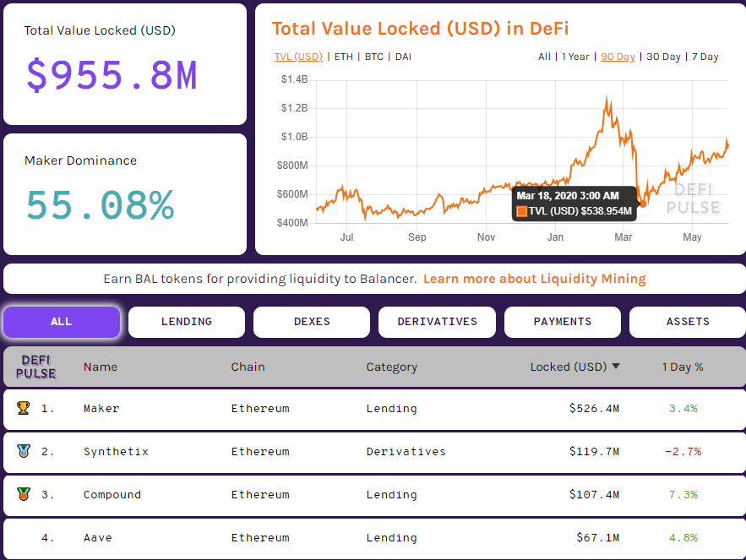
Task: Open the DERIVATIVES tab
Action: (x=436, y=322)
